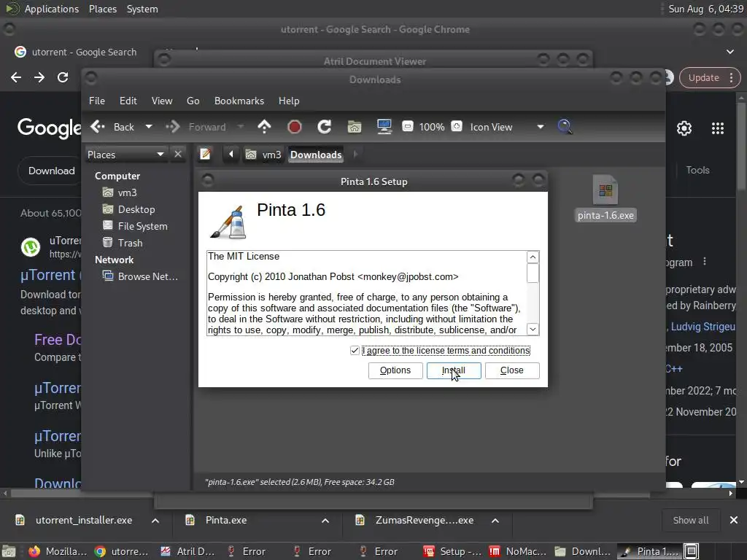Expand ZumasRevenge.exe download options chevron
The width and height of the screenshot is (747, 560).
click(x=495, y=521)
